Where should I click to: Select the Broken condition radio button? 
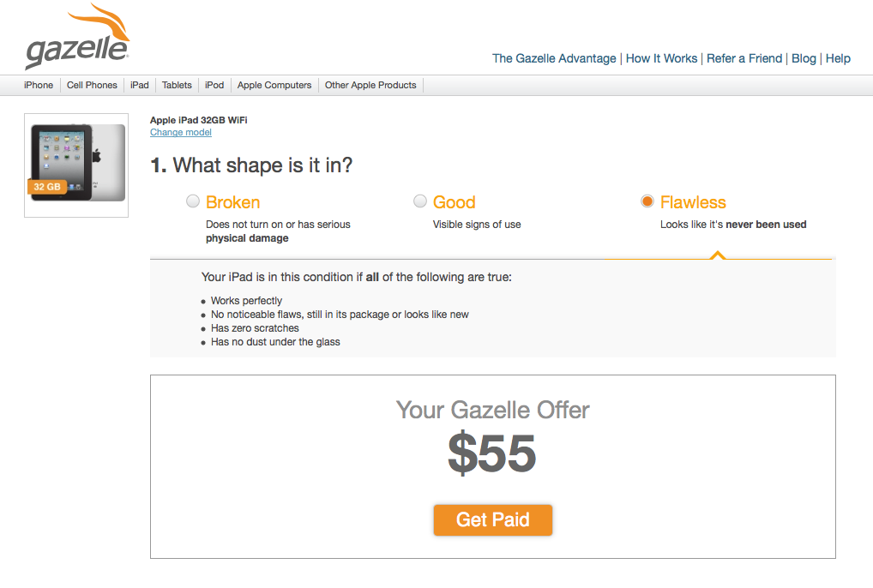pyautogui.click(x=193, y=201)
